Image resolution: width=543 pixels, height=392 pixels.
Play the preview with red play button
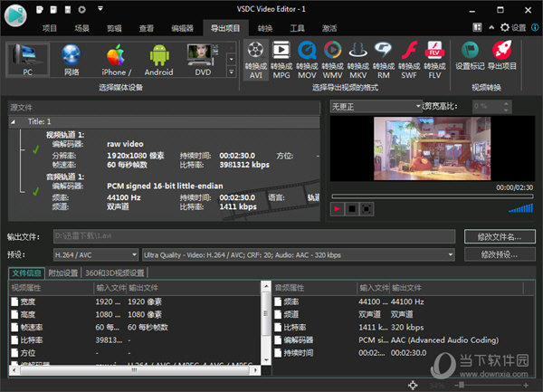(x=337, y=209)
